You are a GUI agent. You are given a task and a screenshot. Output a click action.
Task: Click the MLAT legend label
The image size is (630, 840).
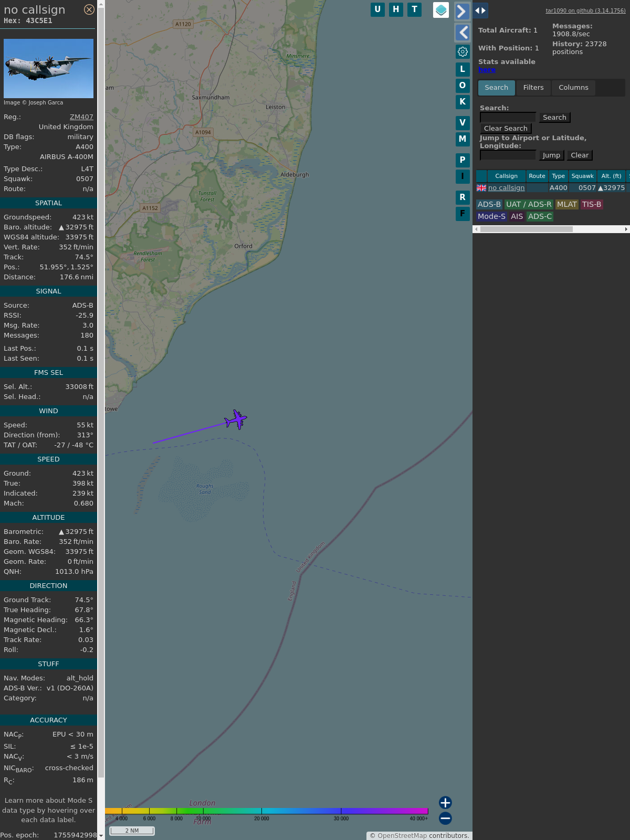(x=567, y=205)
